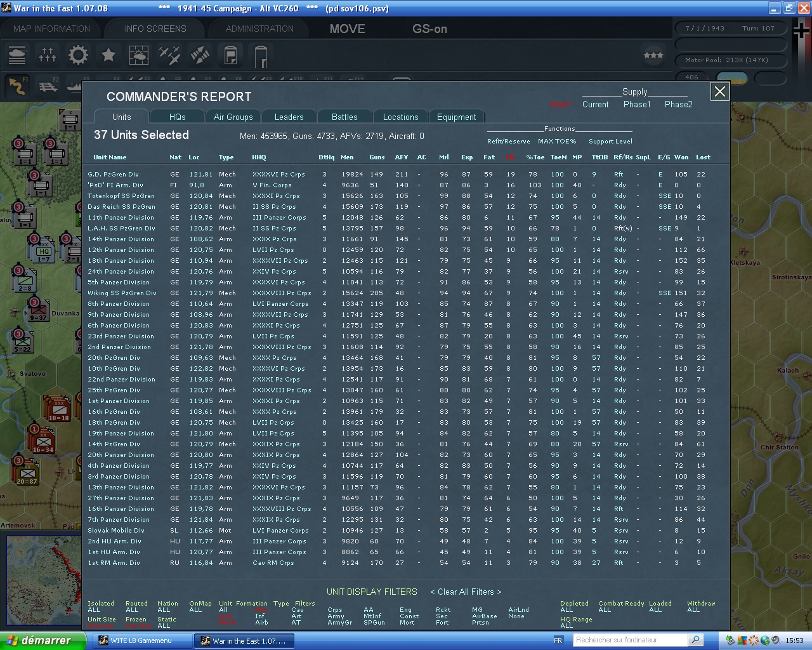Toggle the SPGun type filter
The height and width of the screenshot is (650, 812).
coord(374,623)
